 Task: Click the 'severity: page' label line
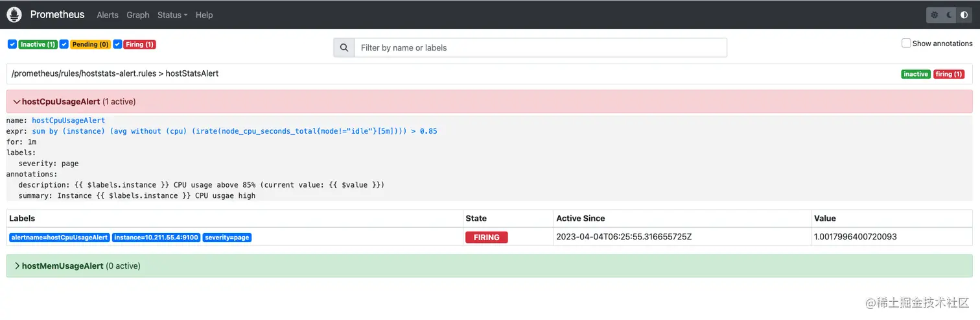point(49,163)
